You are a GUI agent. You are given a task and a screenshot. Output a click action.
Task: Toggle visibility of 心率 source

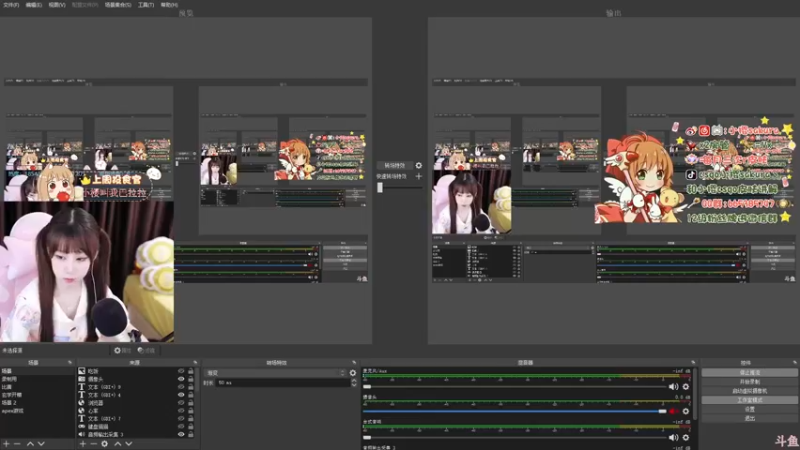pyautogui.click(x=181, y=411)
